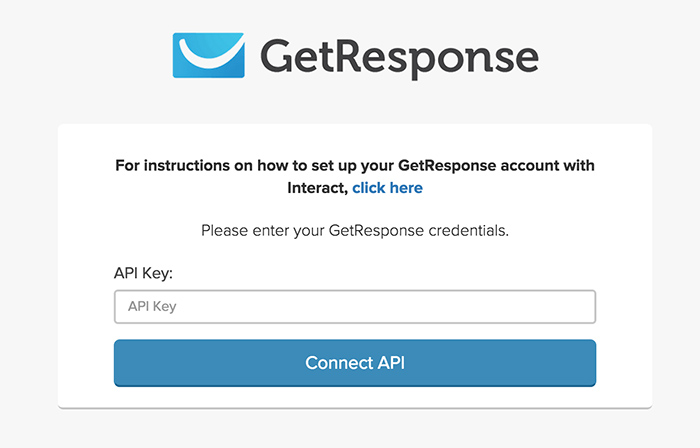This screenshot has width=700, height=448.
Task: Open the 'click here' instructions link
Action: pos(388,188)
